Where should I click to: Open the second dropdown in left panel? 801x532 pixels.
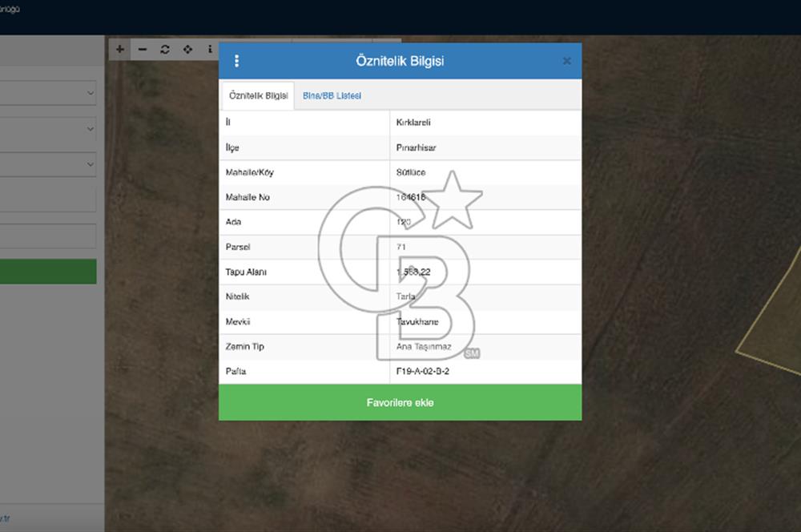coord(48,128)
